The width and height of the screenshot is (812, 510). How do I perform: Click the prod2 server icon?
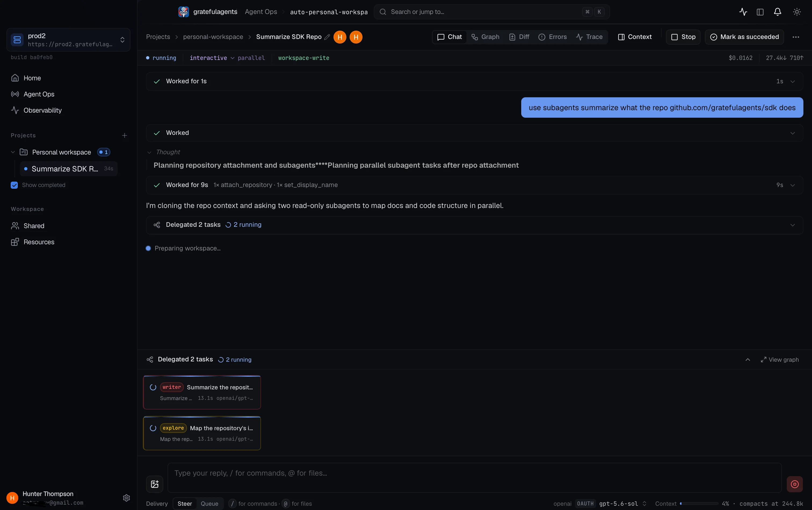click(x=17, y=40)
